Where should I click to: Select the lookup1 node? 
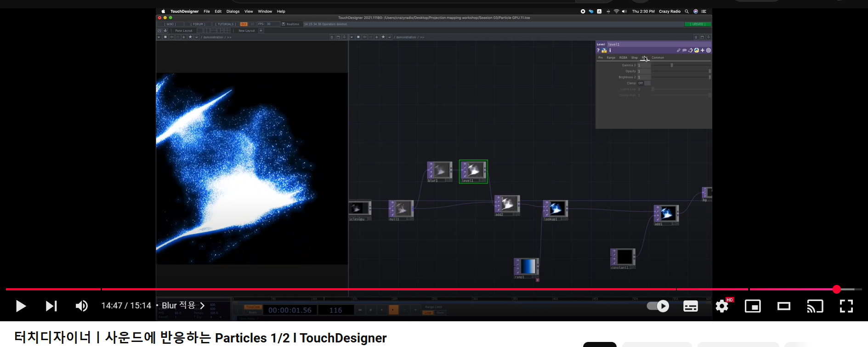[x=556, y=210]
